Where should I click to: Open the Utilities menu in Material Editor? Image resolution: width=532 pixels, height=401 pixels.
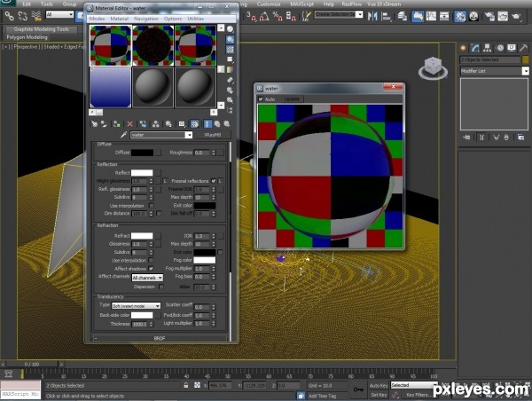[x=196, y=19]
